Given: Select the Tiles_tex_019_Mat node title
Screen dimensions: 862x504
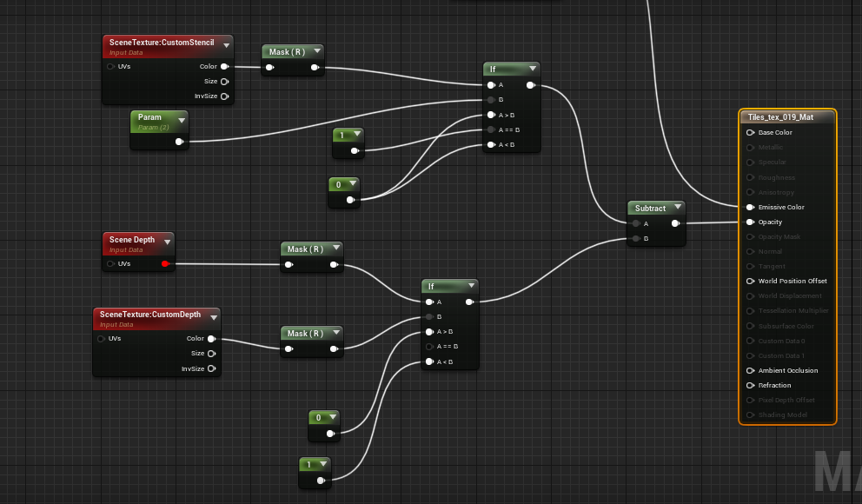Looking at the screenshot, I should (x=780, y=117).
